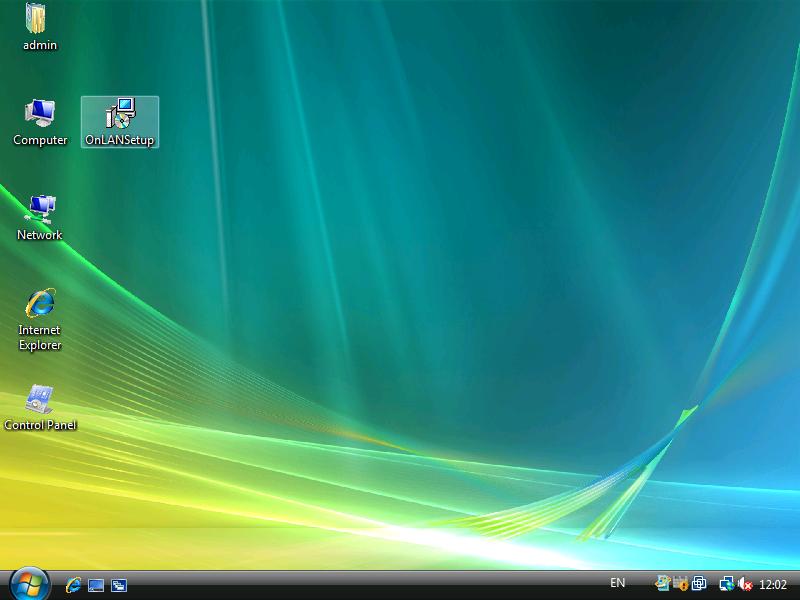Launch Internet Explorer from Quick Launch
800x600 pixels.
[73, 584]
